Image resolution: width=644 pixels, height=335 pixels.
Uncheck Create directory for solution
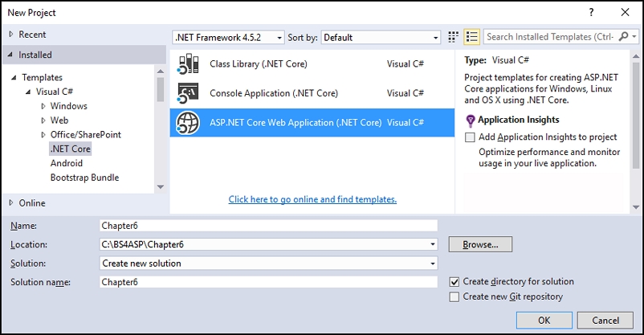click(454, 282)
